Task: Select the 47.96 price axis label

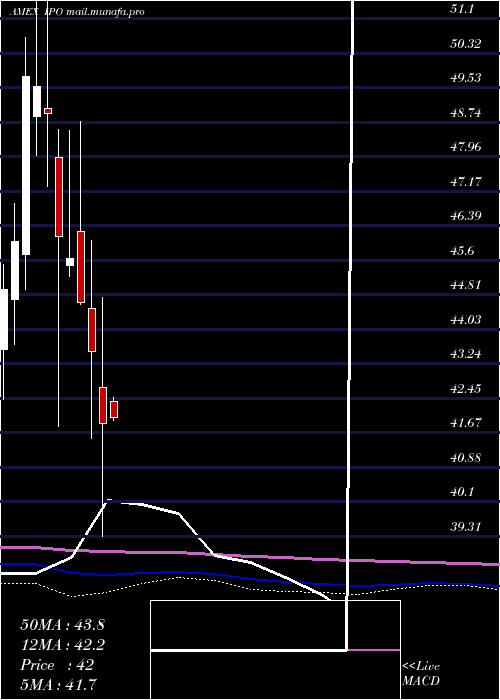Action: pyautogui.click(x=466, y=147)
